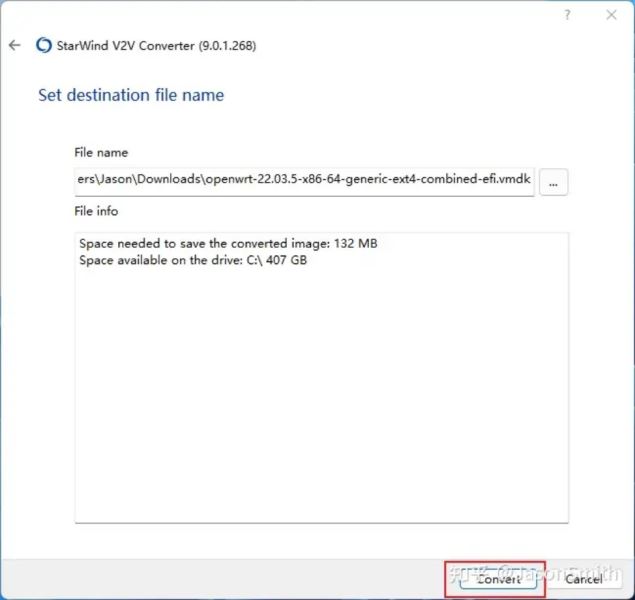
Task: Select the 'Space needed to save' line
Action: coord(227,243)
